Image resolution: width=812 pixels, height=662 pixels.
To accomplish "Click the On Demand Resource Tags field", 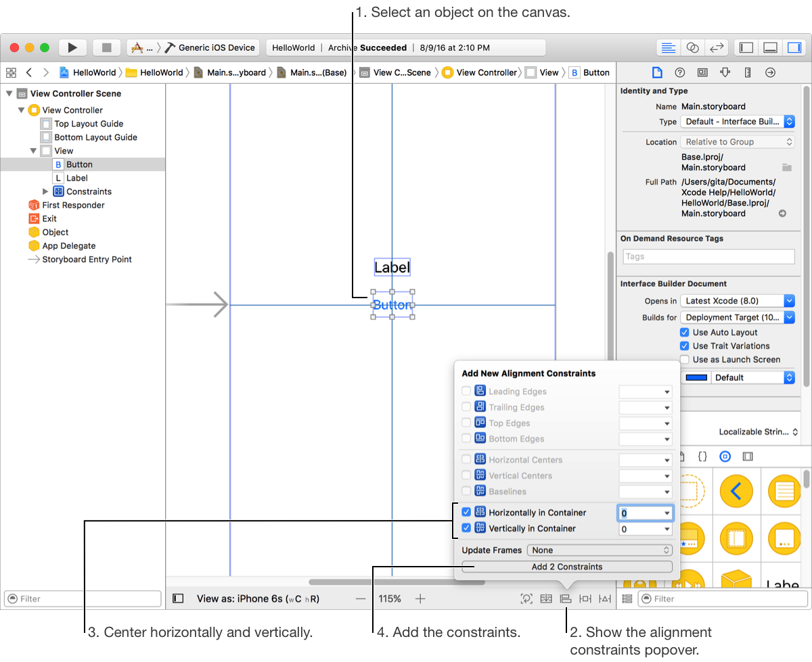I will point(708,256).
